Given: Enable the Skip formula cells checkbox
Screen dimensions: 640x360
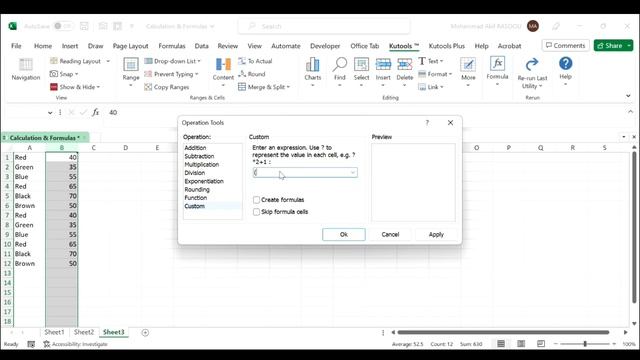Looking at the screenshot, I should [256, 212].
